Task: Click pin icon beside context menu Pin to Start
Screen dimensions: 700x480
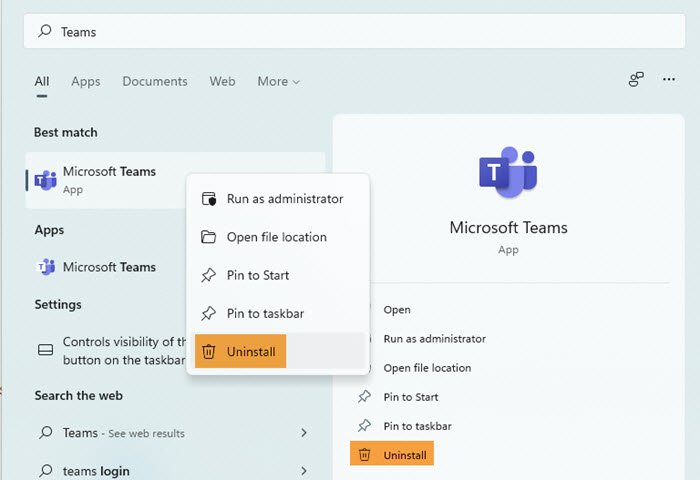Action: coord(208,275)
